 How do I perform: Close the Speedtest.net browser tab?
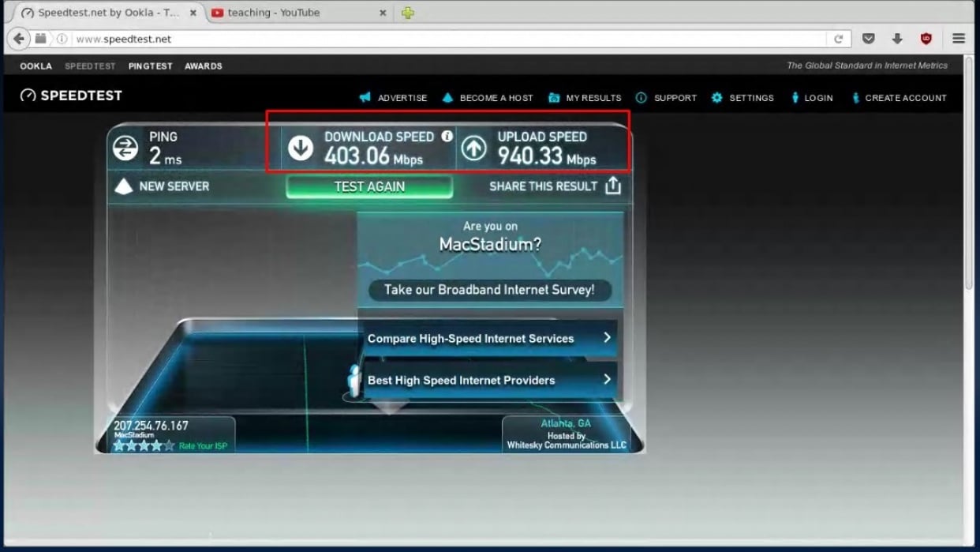coord(193,13)
